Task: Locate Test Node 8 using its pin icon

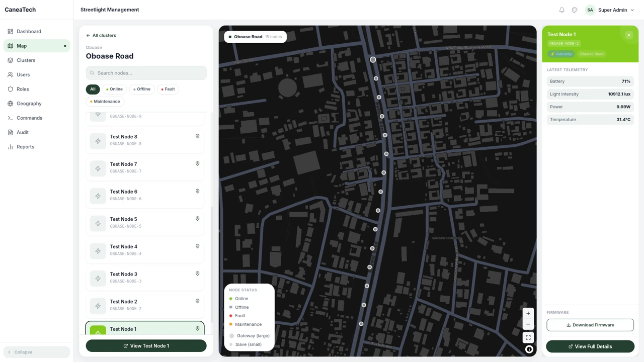Action: [x=197, y=136]
